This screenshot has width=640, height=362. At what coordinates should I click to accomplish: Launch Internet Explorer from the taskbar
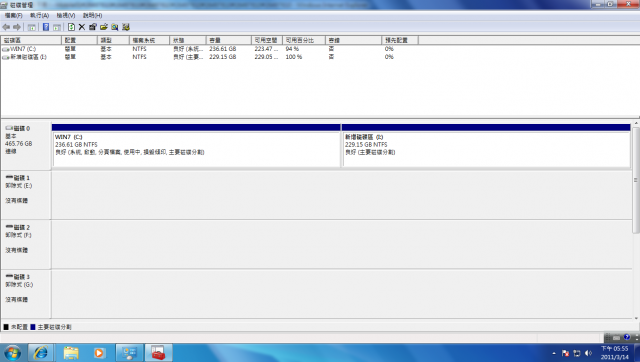click(x=40, y=353)
